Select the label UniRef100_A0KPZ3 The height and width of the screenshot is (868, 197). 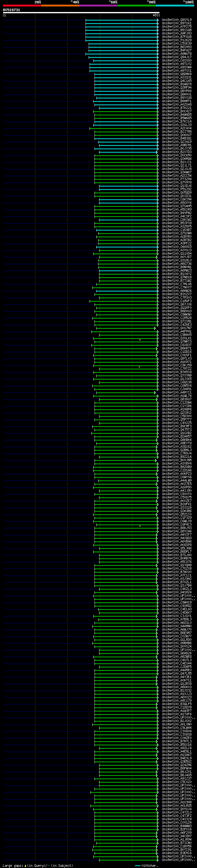pos(177,474)
